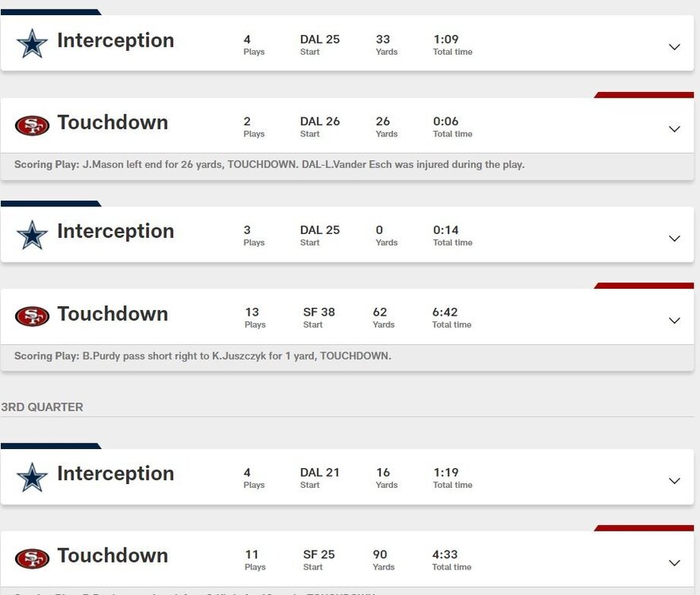Expand the 3-play, 0-yard Interception drive chevron
This screenshot has width=700, height=595.
[x=675, y=238]
